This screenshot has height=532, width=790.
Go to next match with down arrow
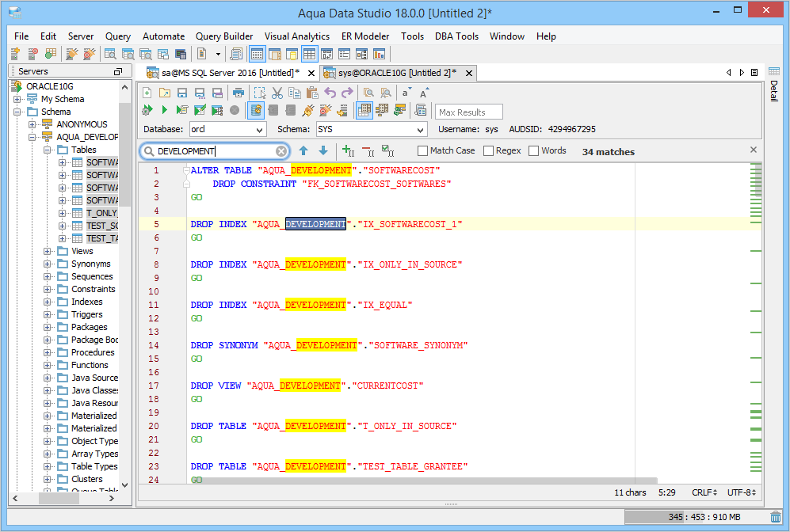(x=323, y=150)
